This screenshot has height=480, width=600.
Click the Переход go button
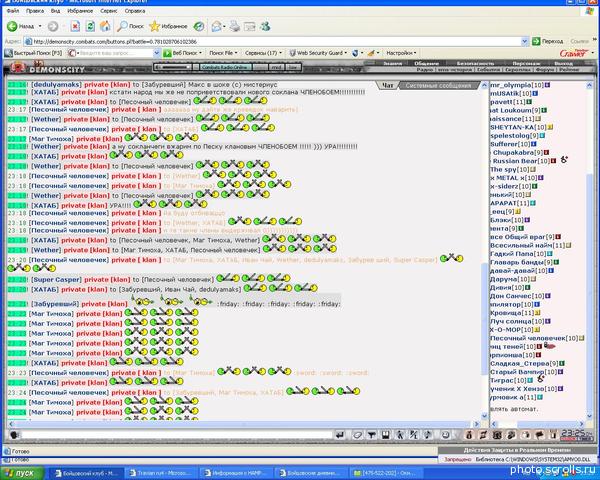point(548,41)
